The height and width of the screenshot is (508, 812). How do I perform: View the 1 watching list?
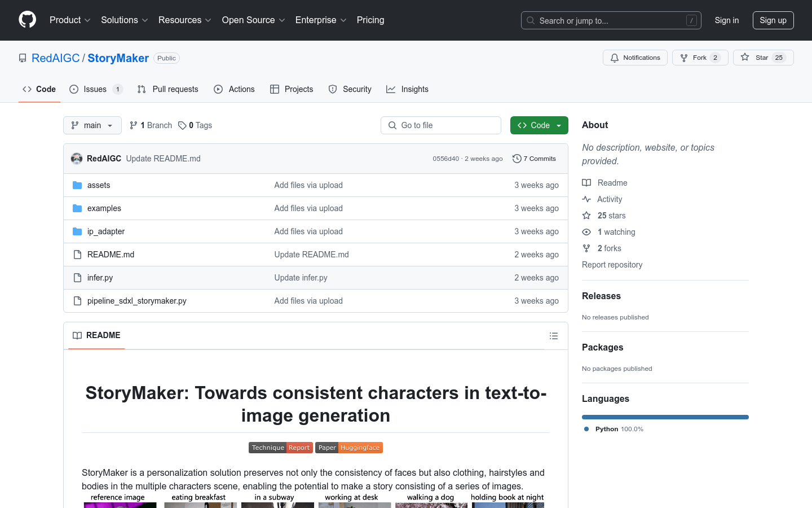(x=608, y=232)
